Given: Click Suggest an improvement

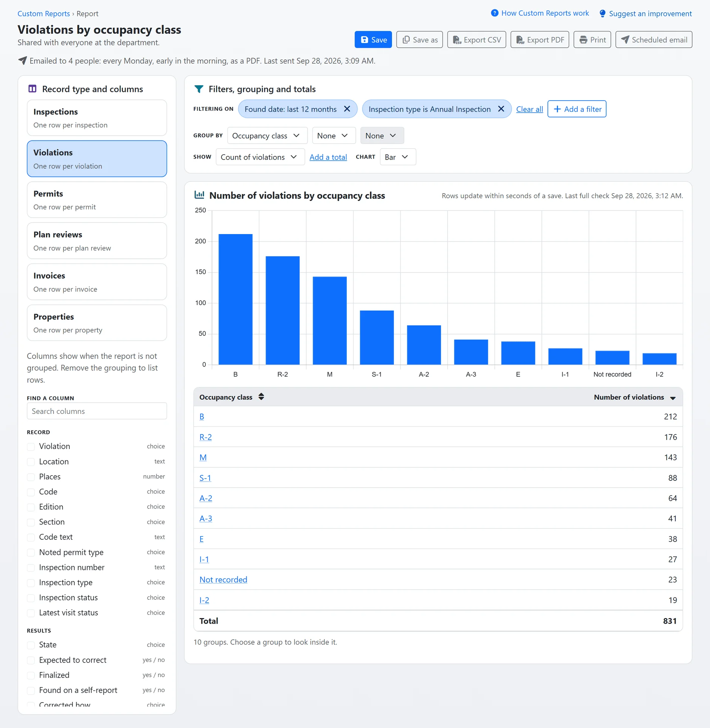Looking at the screenshot, I should pyautogui.click(x=645, y=13).
